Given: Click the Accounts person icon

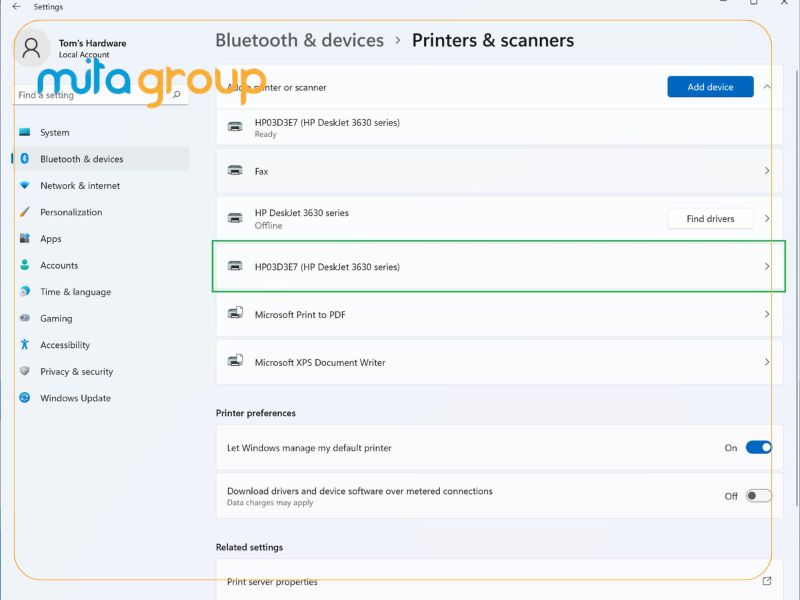Looking at the screenshot, I should 24,265.
